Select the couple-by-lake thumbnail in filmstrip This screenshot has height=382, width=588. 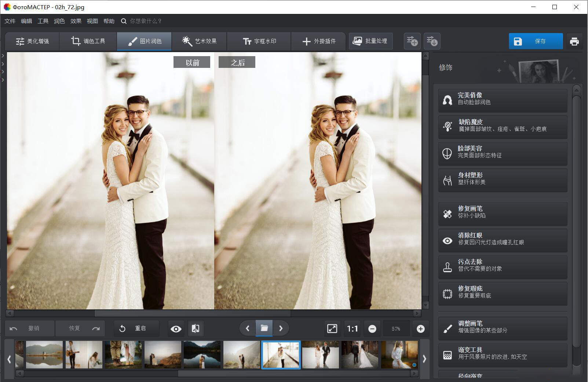tap(202, 354)
